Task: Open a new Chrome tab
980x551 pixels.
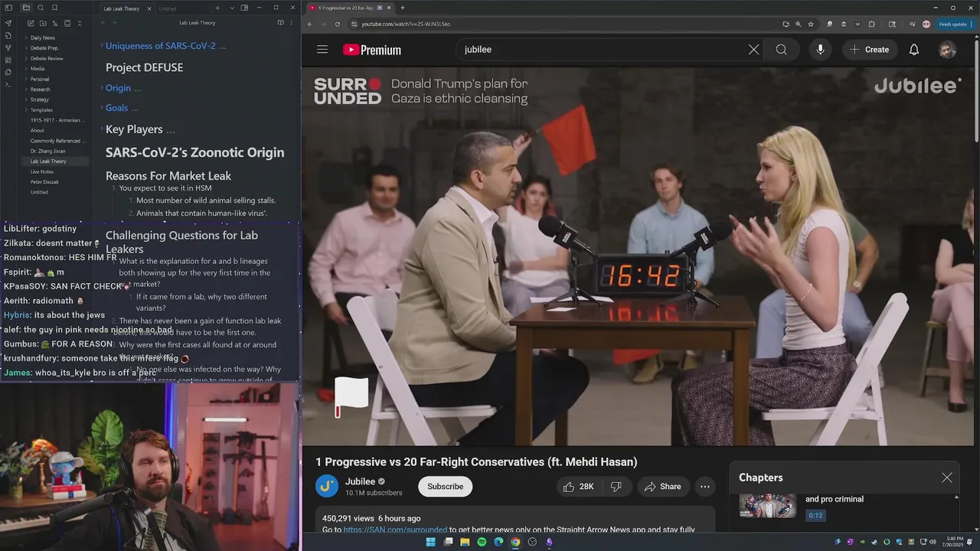Action: pyautogui.click(x=403, y=8)
